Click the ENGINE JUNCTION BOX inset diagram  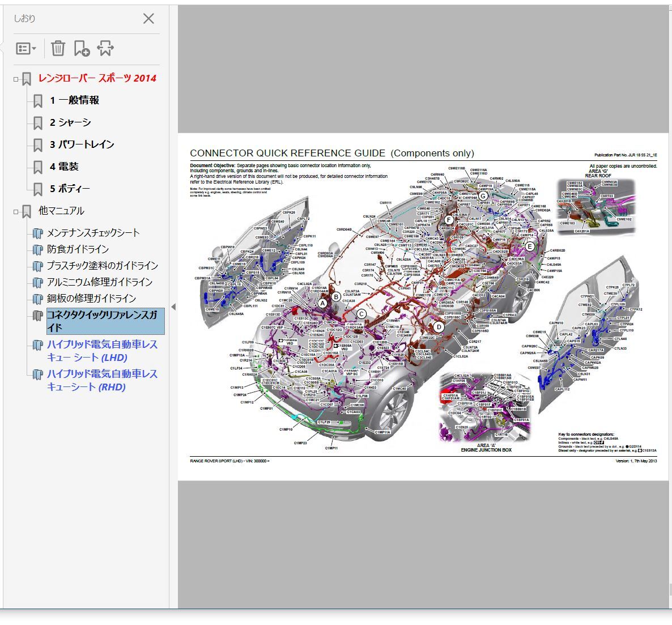pos(485,407)
